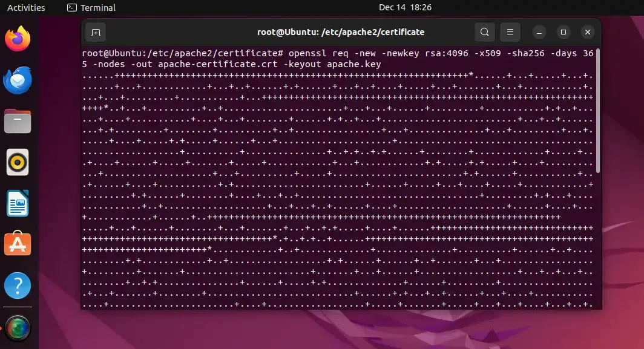Open the Files manager in dock
The height and width of the screenshot is (349, 644).
coord(18,121)
